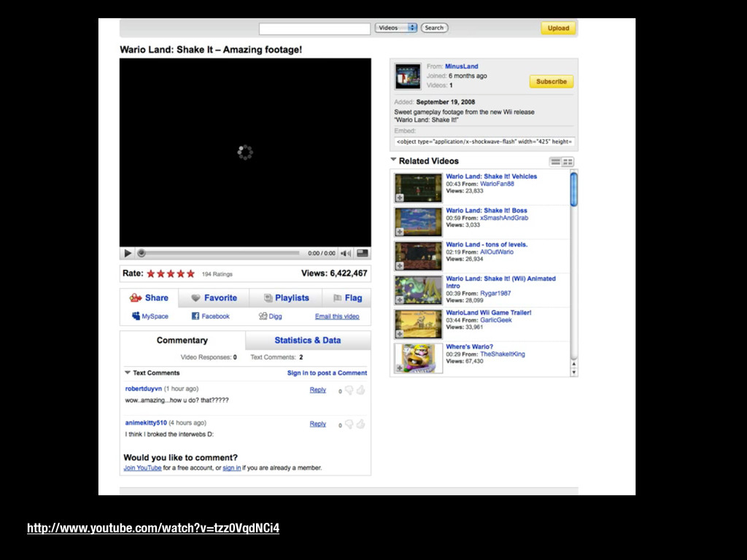Rate the video one star

pos(151,273)
